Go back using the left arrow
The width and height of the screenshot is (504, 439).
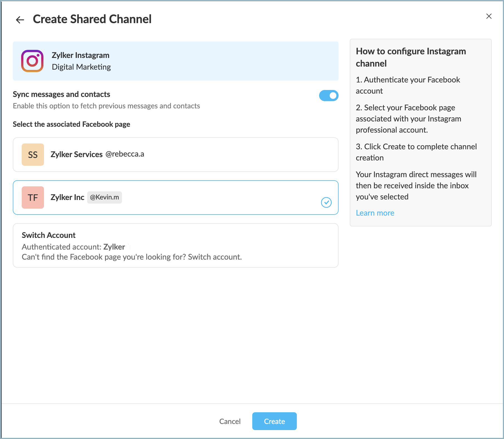(20, 20)
